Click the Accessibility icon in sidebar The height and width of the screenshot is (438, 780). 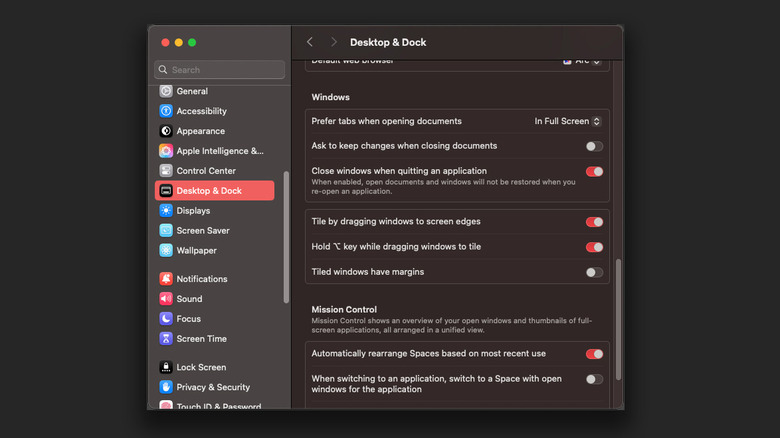(x=166, y=111)
